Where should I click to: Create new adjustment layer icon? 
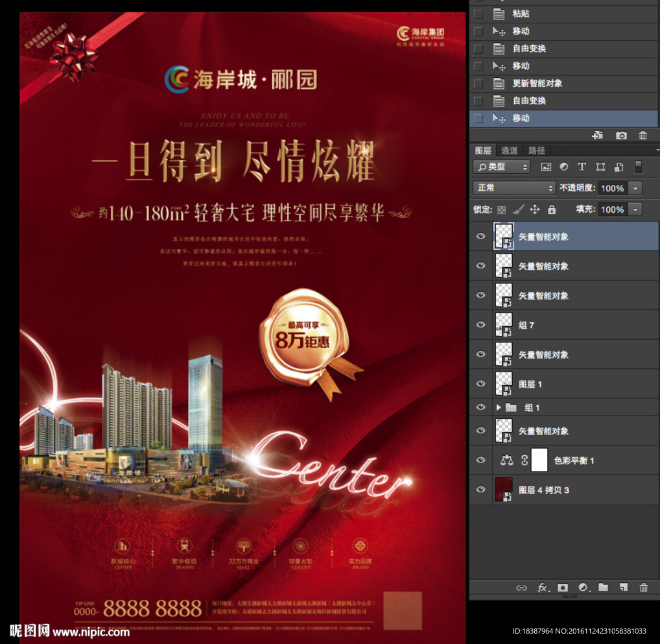tap(583, 588)
